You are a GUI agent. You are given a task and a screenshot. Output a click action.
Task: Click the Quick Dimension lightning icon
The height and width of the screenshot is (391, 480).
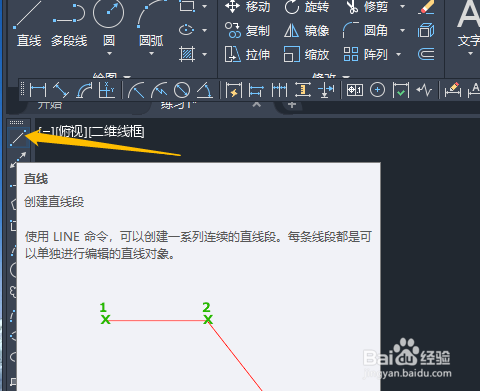[x=233, y=90]
